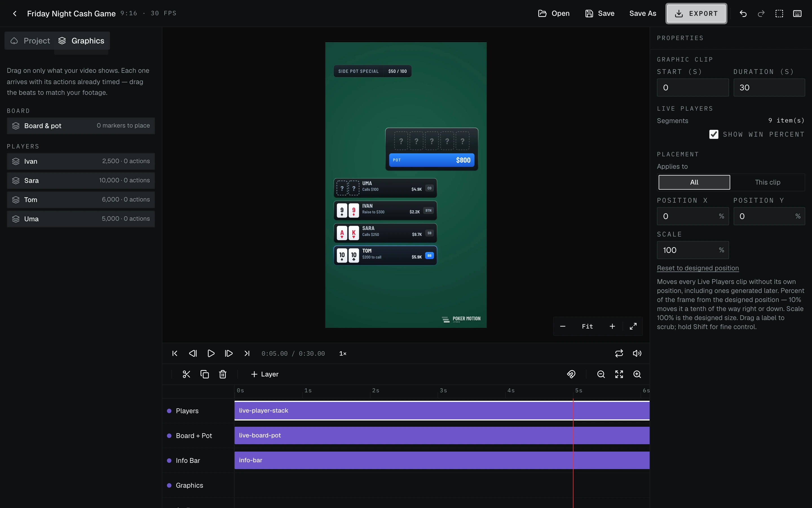Zoom out the timeline

coord(601,374)
